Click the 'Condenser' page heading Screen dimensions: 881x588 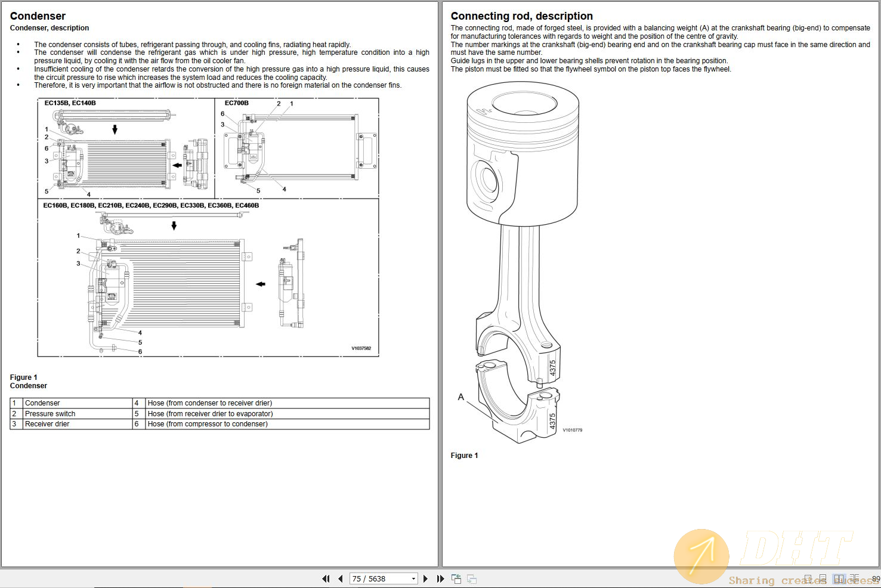[x=38, y=16]
